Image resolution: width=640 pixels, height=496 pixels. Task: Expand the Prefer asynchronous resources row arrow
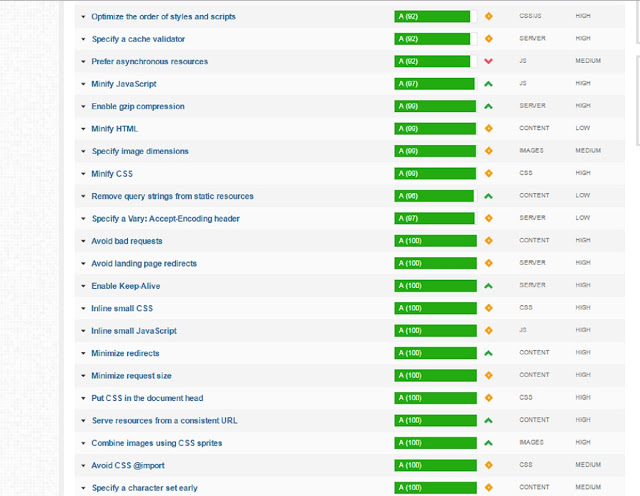(83, 62)
